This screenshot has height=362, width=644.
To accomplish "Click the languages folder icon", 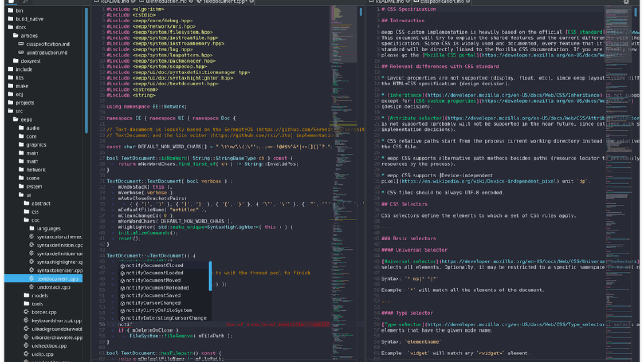I will tap(32, 228).
